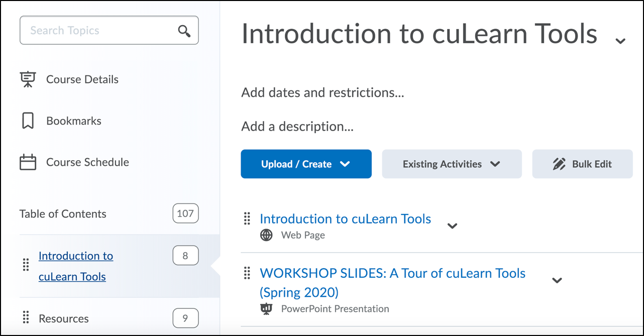Open the Resources module in sidebar
This screenshot has width=644, height=336.
click(64, 318)
